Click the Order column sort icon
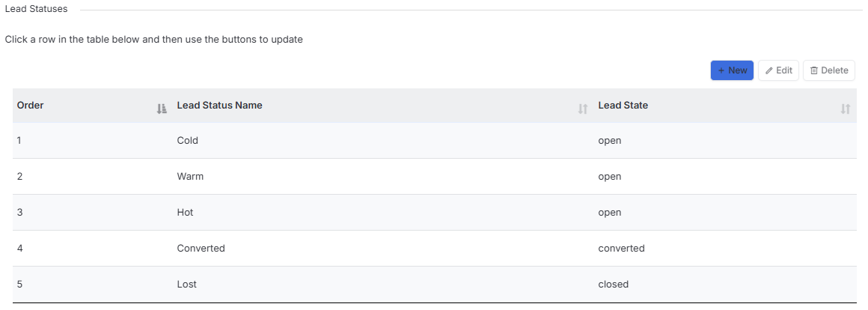Image resolution: width=868 pixels, height=310 pixels. (x=162, y=109)
